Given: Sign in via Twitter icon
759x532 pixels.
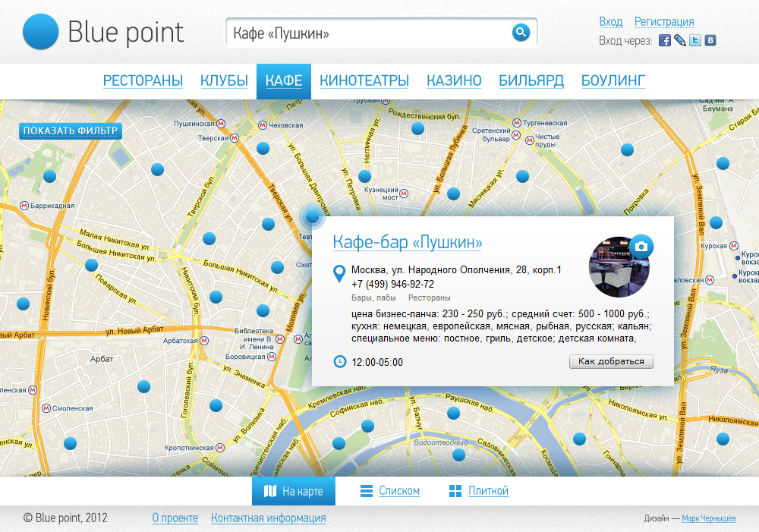Looking at the screenshot, I should pos(695,41).
